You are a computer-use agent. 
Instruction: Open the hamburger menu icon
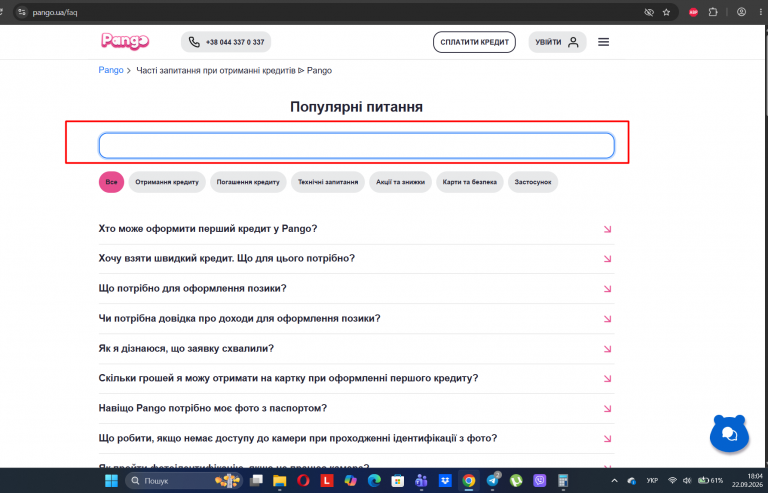pyautogui.click(x=603, y=42)
